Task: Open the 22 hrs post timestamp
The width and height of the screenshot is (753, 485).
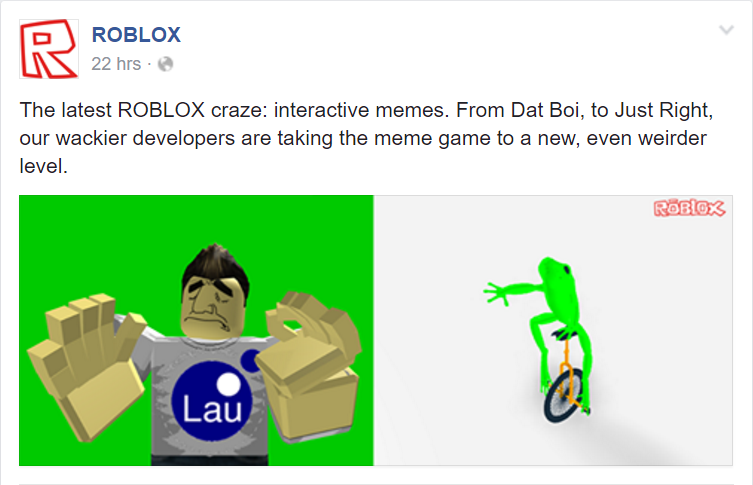Action: tap(116, 64)
